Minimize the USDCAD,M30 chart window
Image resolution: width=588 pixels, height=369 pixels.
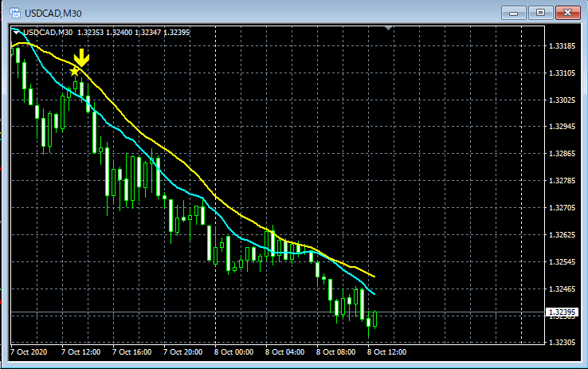[x=513, y=13]
